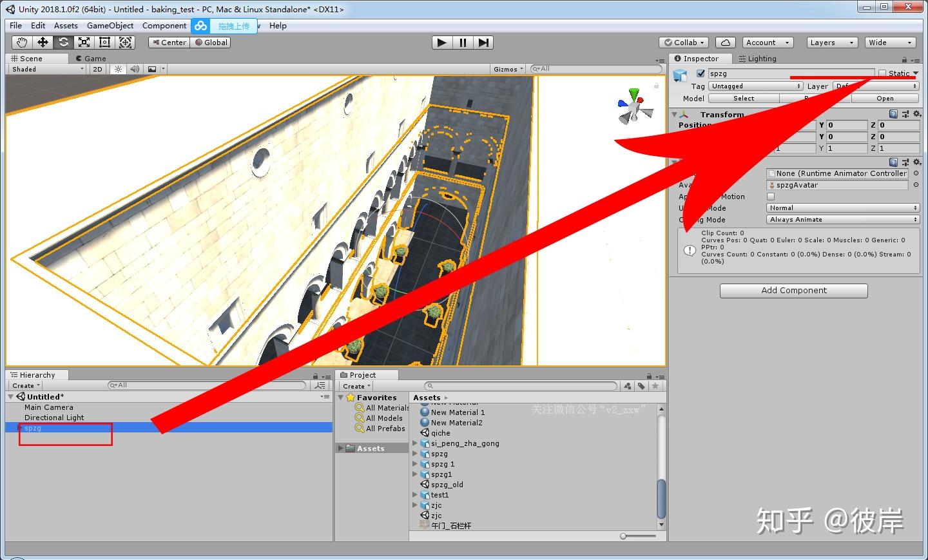Open the Scene view panel options menu
This screenshot has height=560, width=928.
click(x=659, y=60)
